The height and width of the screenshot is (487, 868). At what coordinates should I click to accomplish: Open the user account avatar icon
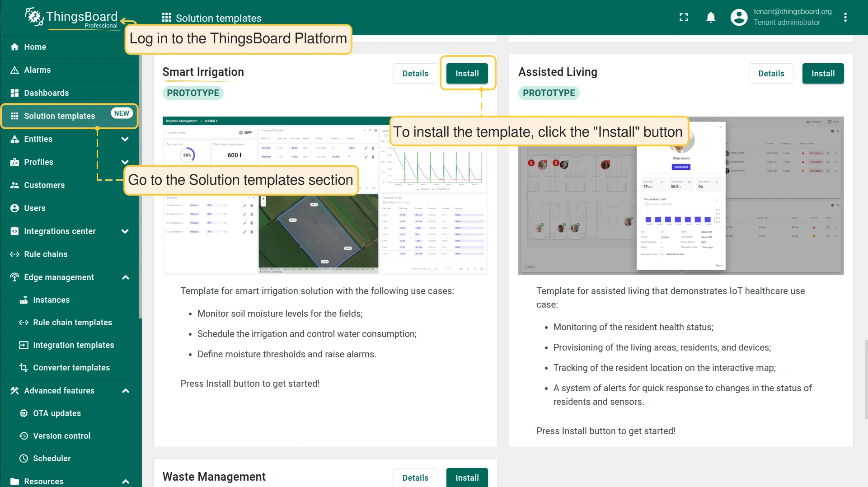(739, 17)
